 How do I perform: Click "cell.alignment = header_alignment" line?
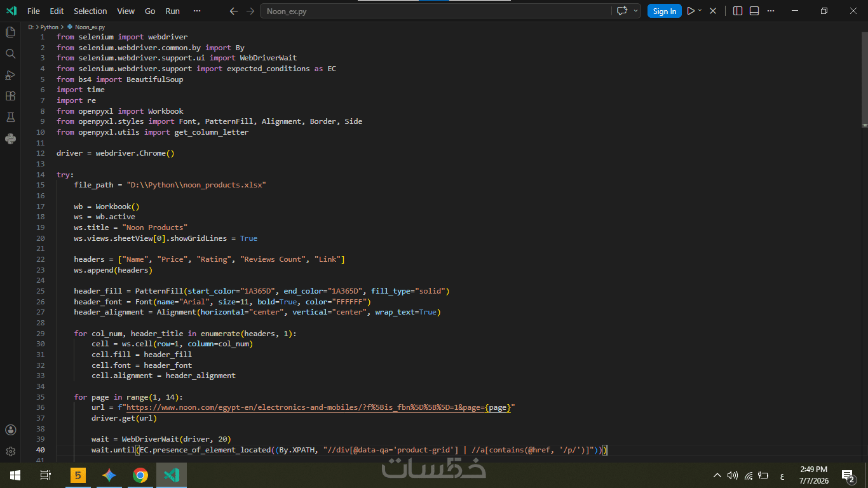[x=163, y=376]
